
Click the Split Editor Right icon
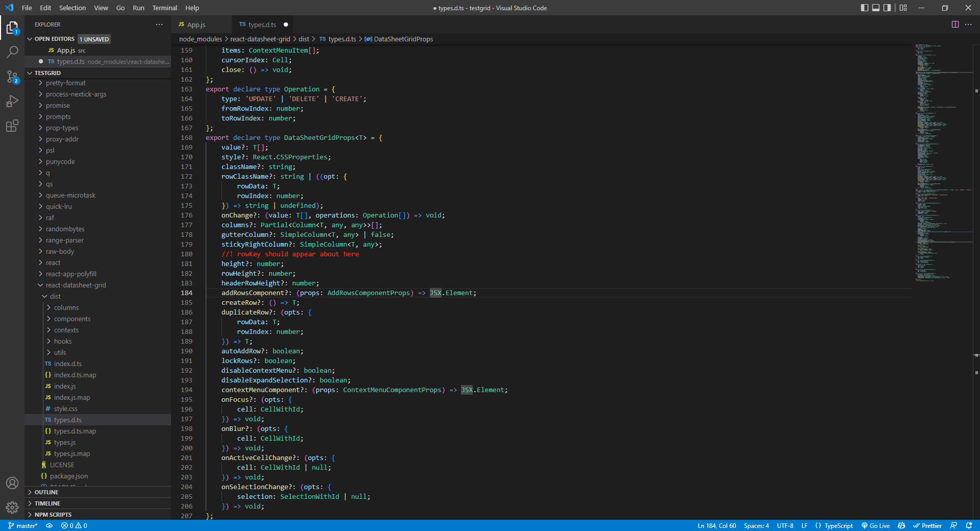click(955, 25)
